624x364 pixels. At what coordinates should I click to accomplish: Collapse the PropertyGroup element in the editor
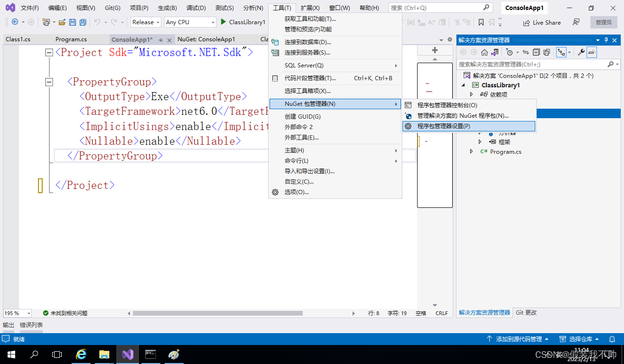[x=49, y=82]
